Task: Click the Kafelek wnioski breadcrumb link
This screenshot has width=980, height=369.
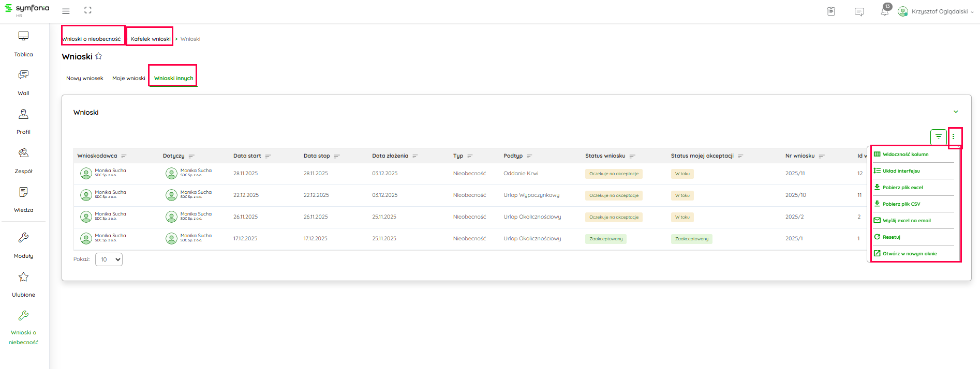Action: point(150,39)
